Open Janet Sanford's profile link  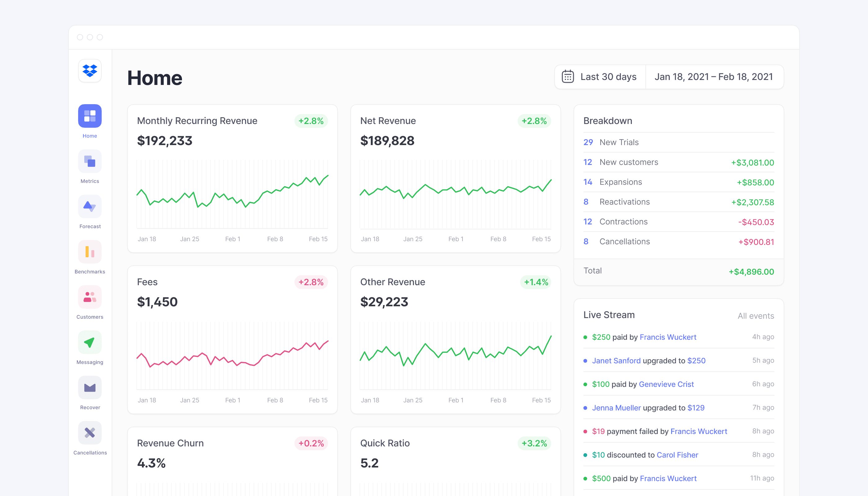click(x=616, y=361)
